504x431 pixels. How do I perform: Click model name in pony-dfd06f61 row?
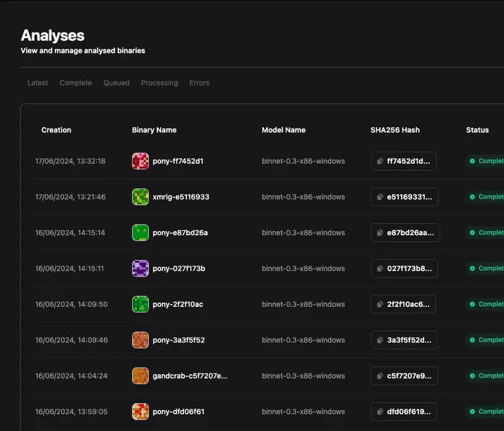coord(303,411)
